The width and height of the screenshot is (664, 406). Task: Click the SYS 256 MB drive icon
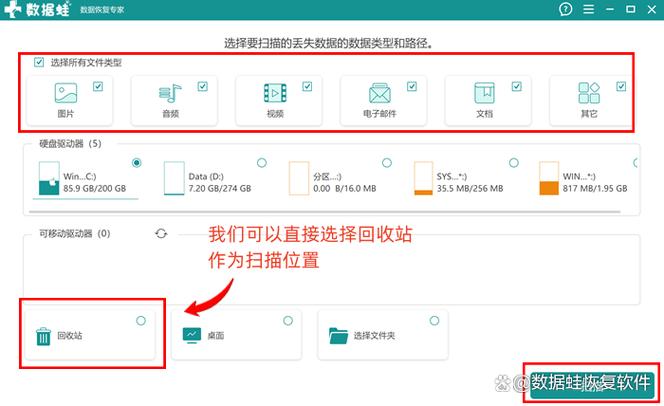point(423,178)
